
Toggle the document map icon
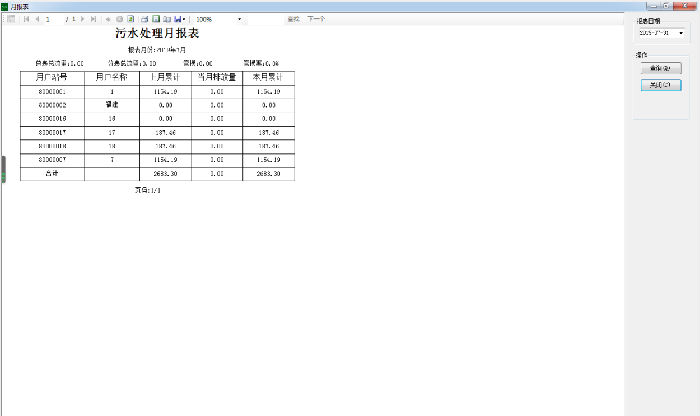[x=11, y=19]
